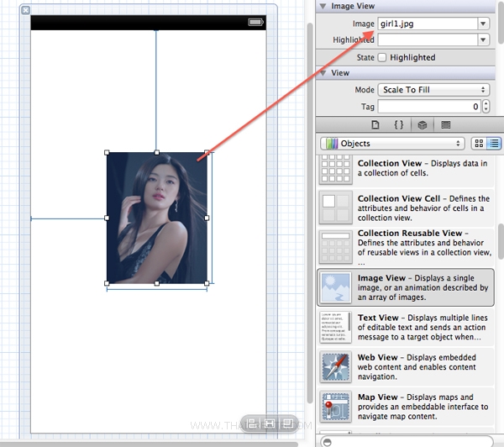Image resolution: width=504 pixels, height=447 pixels.
Task: Open the Code Snippet library braces tab
Action: point(398,125)
